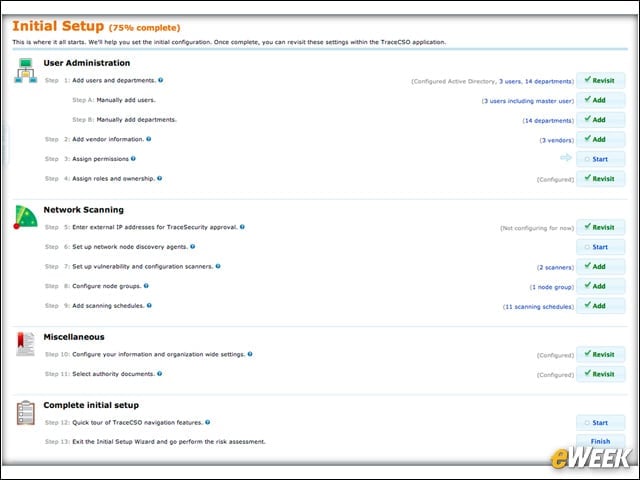Click the Complete initial setup clipboard icon

pos(26,413)
